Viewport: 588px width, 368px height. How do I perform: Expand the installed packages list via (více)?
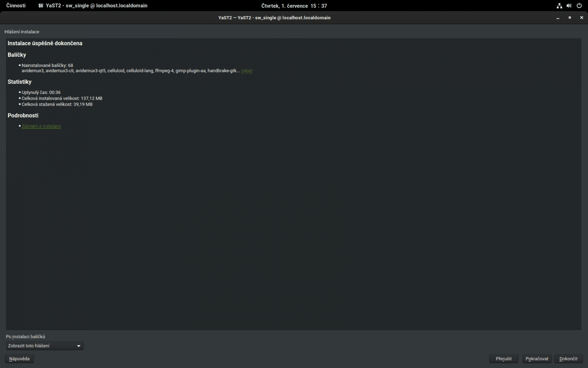click(246, 71)
